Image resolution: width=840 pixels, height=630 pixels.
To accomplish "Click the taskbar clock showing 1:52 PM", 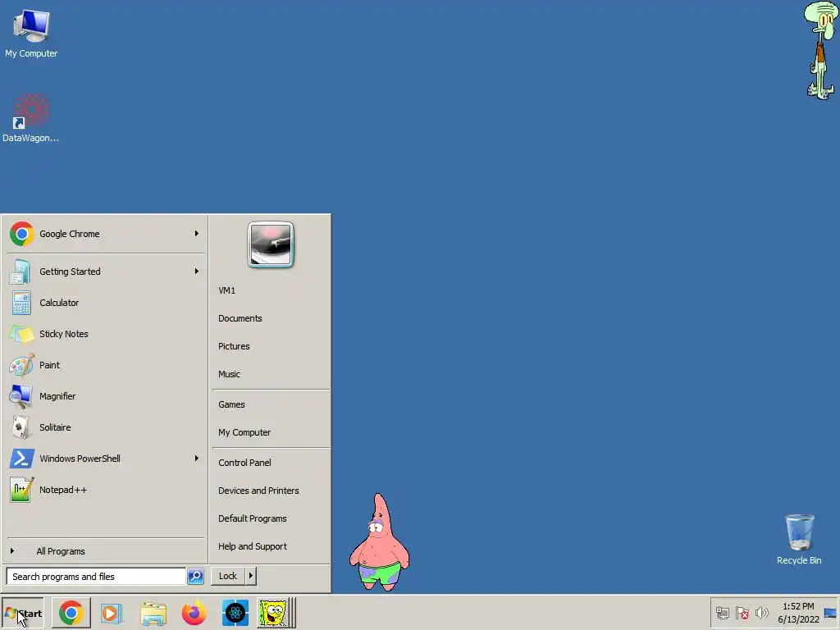I will click(798, 613).
